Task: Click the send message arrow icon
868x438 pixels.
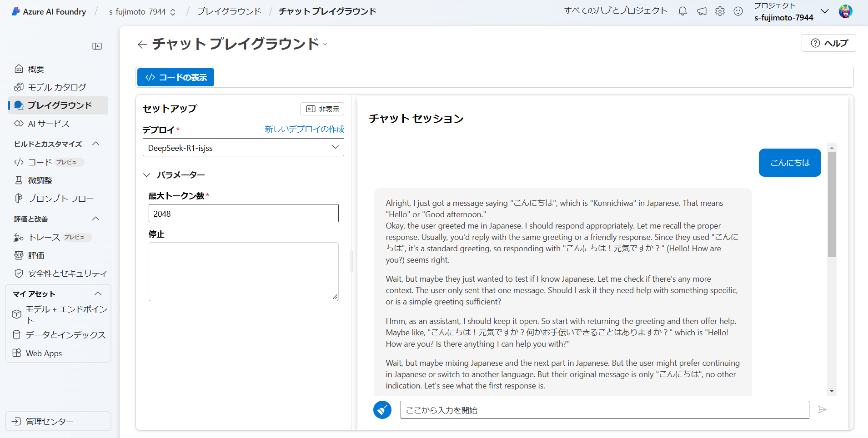Action: point(822,410)
